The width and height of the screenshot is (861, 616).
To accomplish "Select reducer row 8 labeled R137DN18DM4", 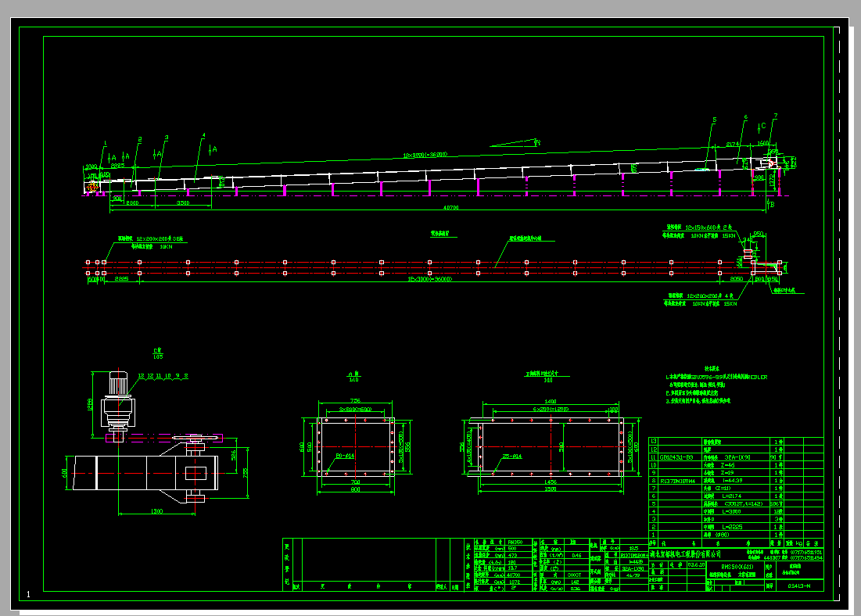I will (677, 480).
